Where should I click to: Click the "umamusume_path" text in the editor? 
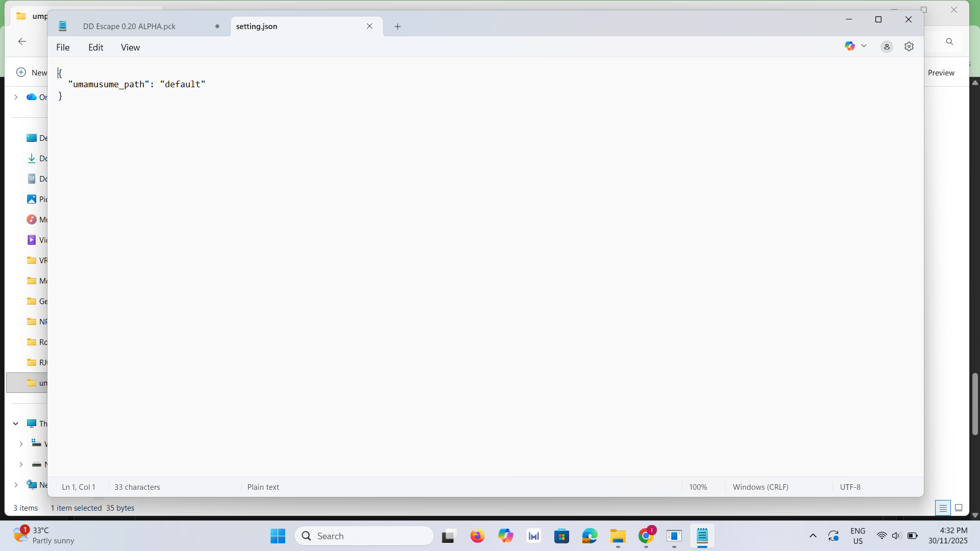pos(109,84)
